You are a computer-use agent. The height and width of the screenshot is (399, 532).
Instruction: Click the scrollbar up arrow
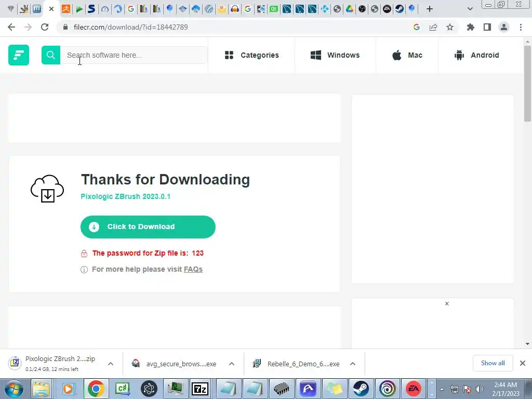click(x=527, y=42)
